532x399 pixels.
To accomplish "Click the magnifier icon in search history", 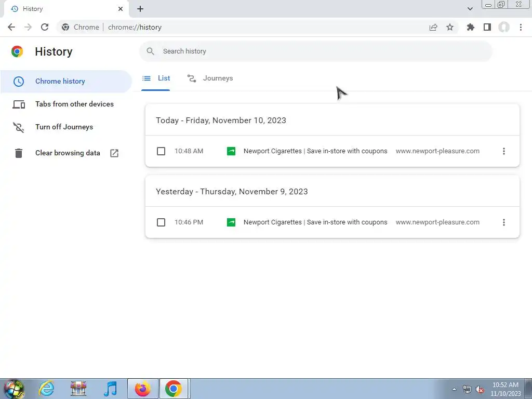I will pyautogui.click(x=150, y=51).
